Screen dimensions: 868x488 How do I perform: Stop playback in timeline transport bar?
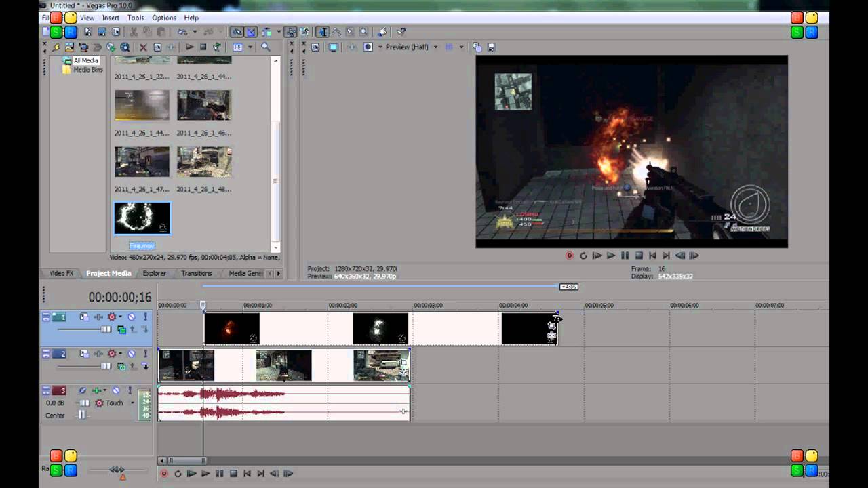click(x=233, y=474)
